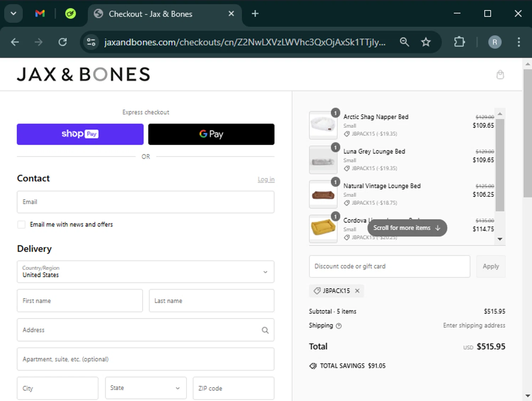Image resolution: width=532 pixels, height=401 pixels.
Task: Open the tab search dropdown arrow
Action: pos(13,13)
